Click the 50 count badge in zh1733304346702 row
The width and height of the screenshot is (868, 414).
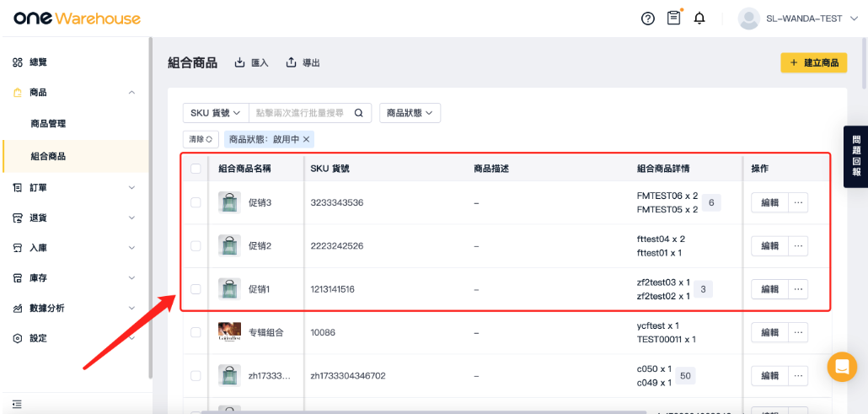685,376
